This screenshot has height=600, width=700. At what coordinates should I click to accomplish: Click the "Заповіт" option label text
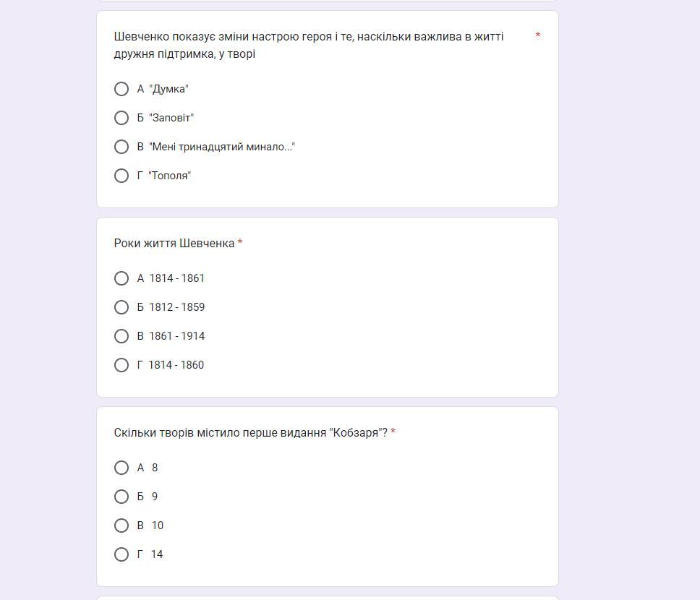[x=171, y=118]
